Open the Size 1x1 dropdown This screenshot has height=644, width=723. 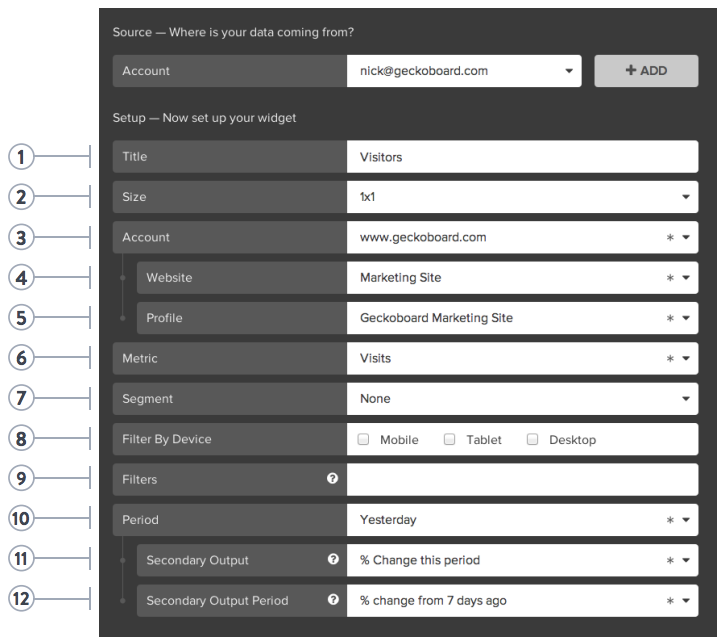522,197
